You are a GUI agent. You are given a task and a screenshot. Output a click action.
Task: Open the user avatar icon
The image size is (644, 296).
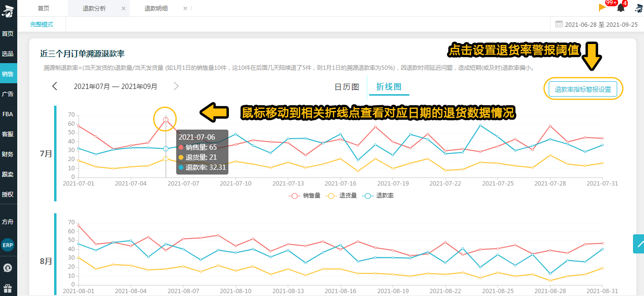click(639, 8)
